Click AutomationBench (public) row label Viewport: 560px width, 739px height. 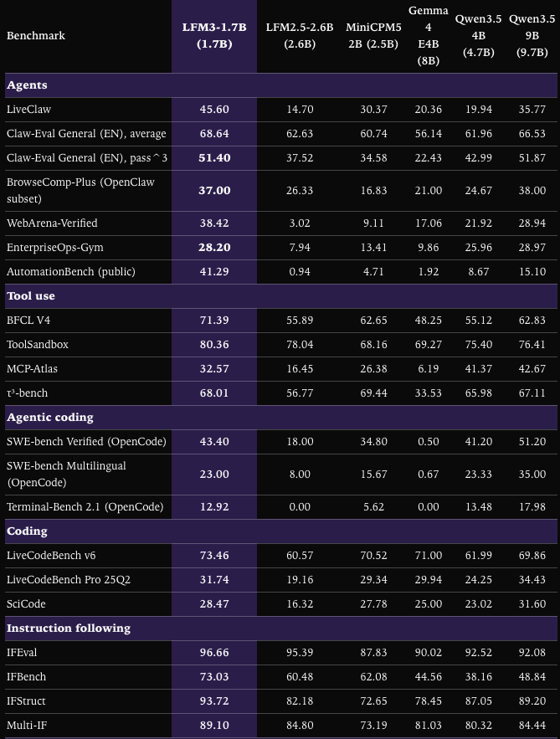[x=70, y=271]
